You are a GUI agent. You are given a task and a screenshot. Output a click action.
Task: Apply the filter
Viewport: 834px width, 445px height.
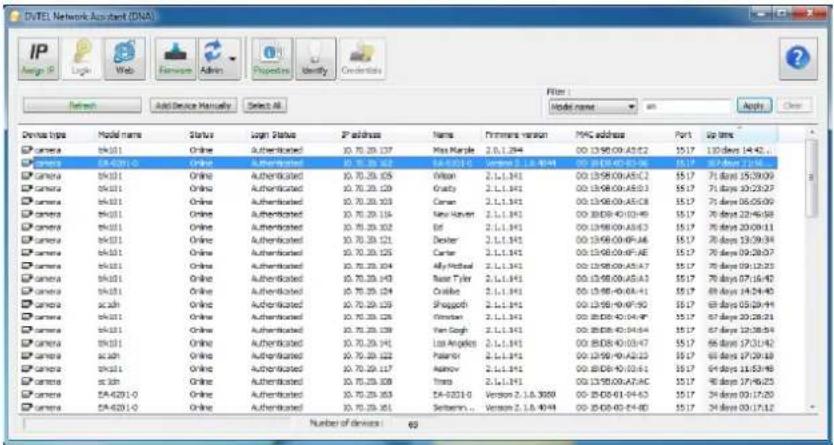(x=753, y=105)
